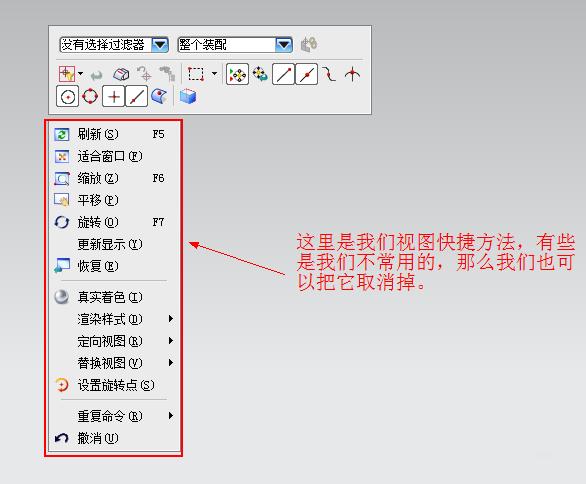586x484 pixels.
Task: Open the 整个装配 selection scope dropdown
Action: pos(235,45)
